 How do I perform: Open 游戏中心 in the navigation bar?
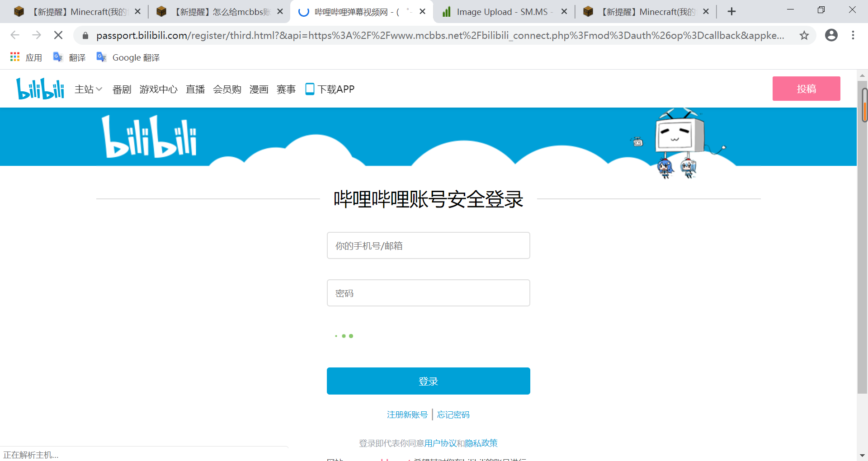pos(158,89)
